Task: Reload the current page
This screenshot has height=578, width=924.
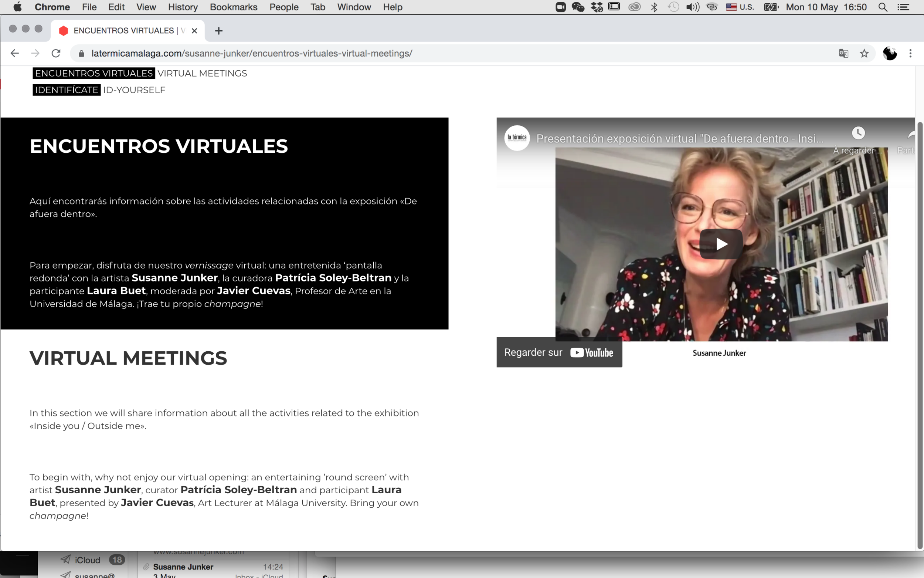Action: [56, 54]
